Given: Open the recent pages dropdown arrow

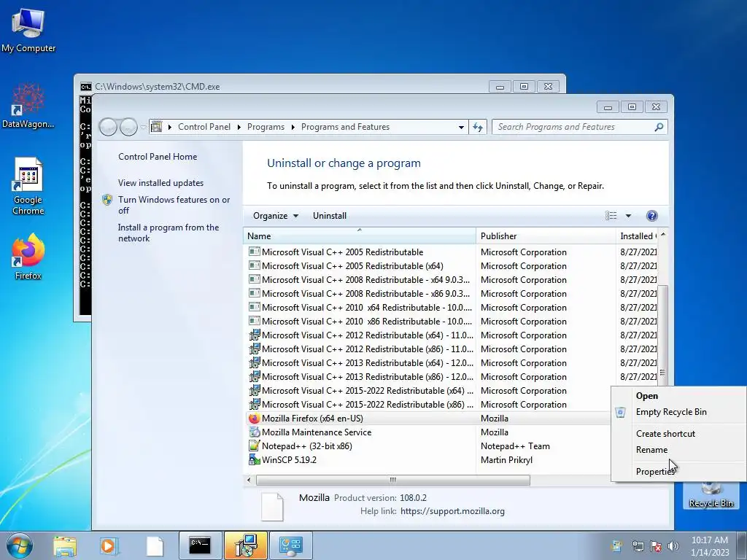Looking at the screenshot, I should (143, 127).
